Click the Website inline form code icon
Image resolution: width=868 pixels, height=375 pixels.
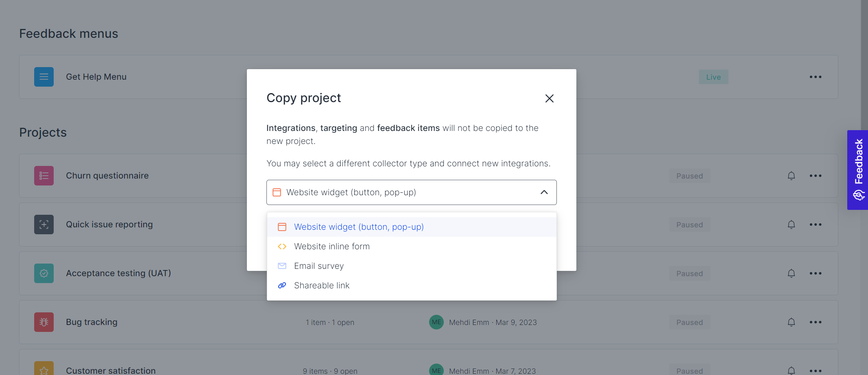(282, 246)
